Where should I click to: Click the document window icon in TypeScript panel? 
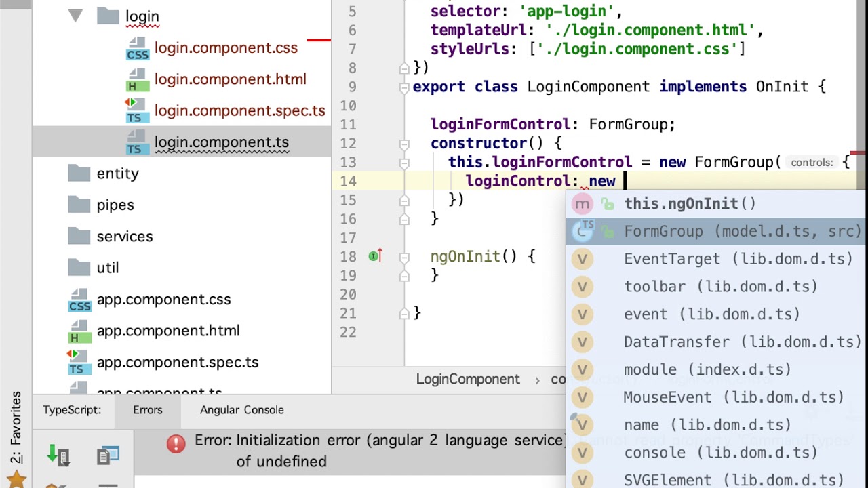[108, 455]
